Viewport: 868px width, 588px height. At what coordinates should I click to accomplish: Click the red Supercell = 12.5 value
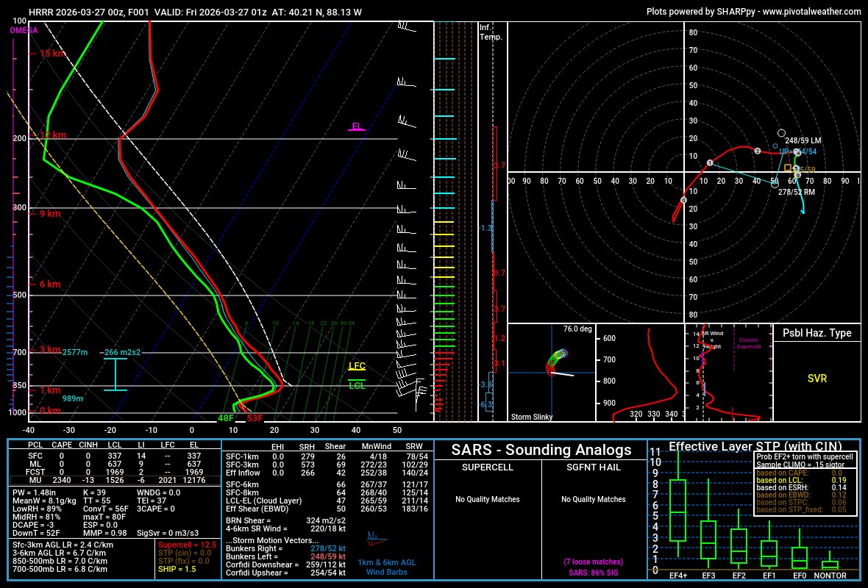pos(187,545)
